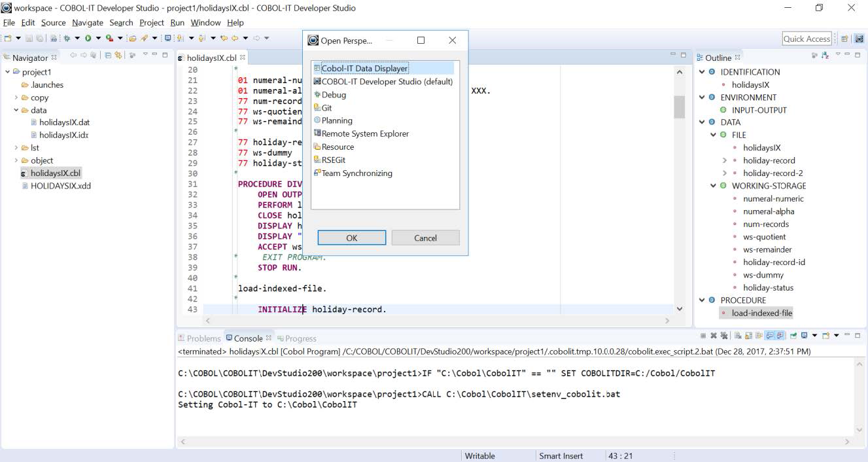This screenshot has width=868, height=462.
Task: Collapse the project1 tree node
Action: (8, 72)
